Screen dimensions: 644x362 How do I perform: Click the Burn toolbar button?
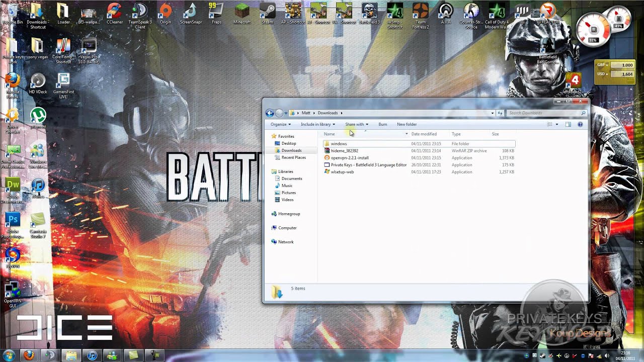pyautogui.click(x=383, y=124)
